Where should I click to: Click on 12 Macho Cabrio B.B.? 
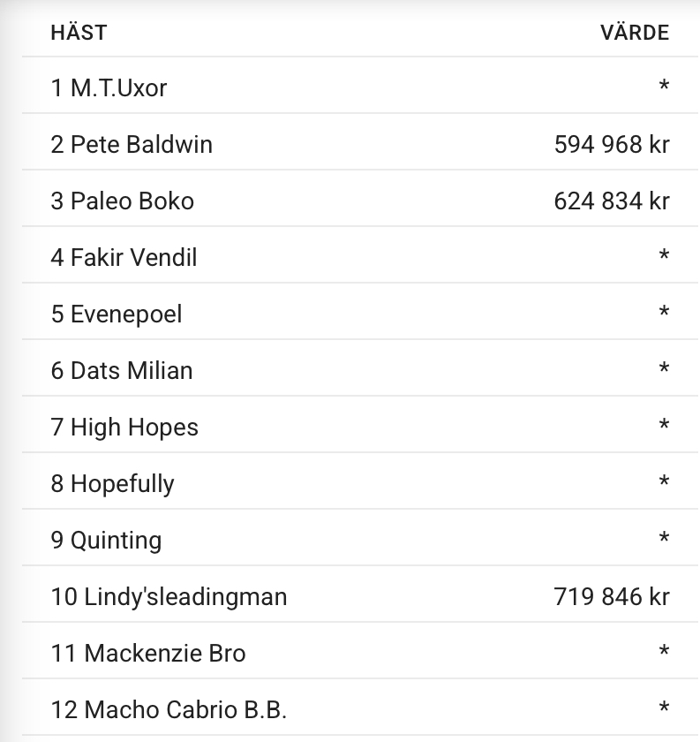[169, 709]
